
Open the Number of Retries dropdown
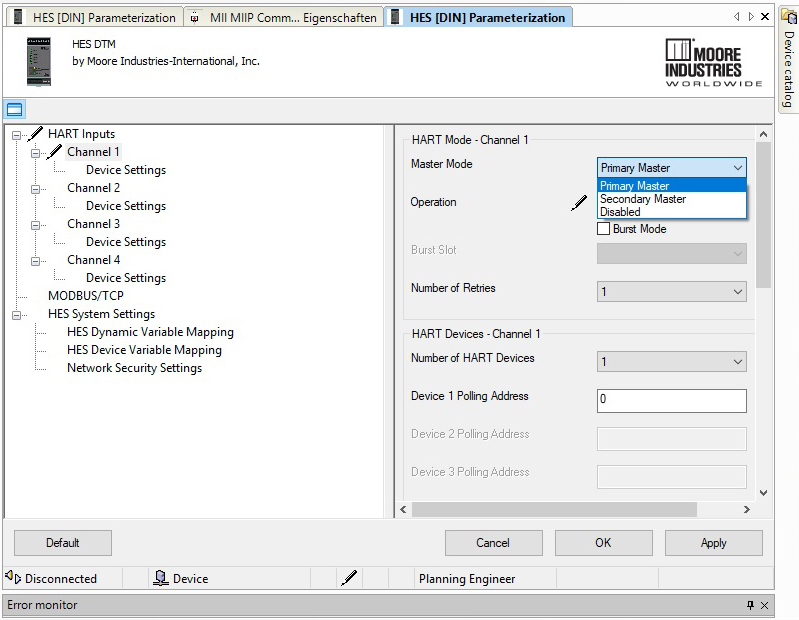point(672,292)
